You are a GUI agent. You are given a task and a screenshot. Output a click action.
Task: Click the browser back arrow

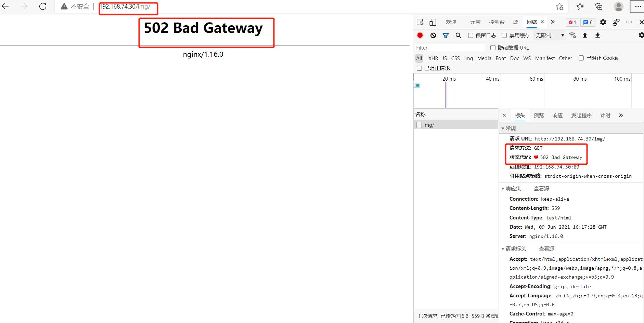coord(5,6)
